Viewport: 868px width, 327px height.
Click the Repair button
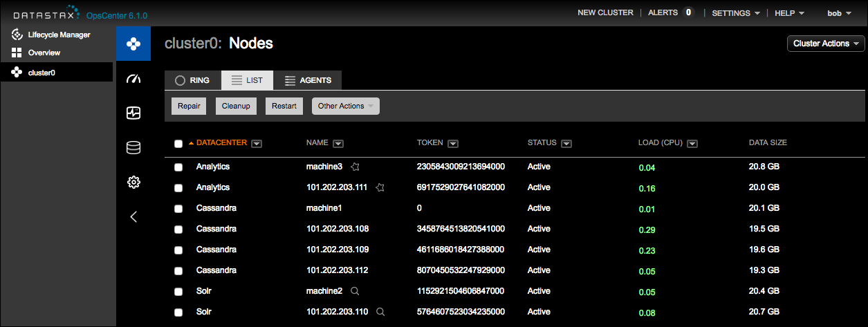[189, 106]
